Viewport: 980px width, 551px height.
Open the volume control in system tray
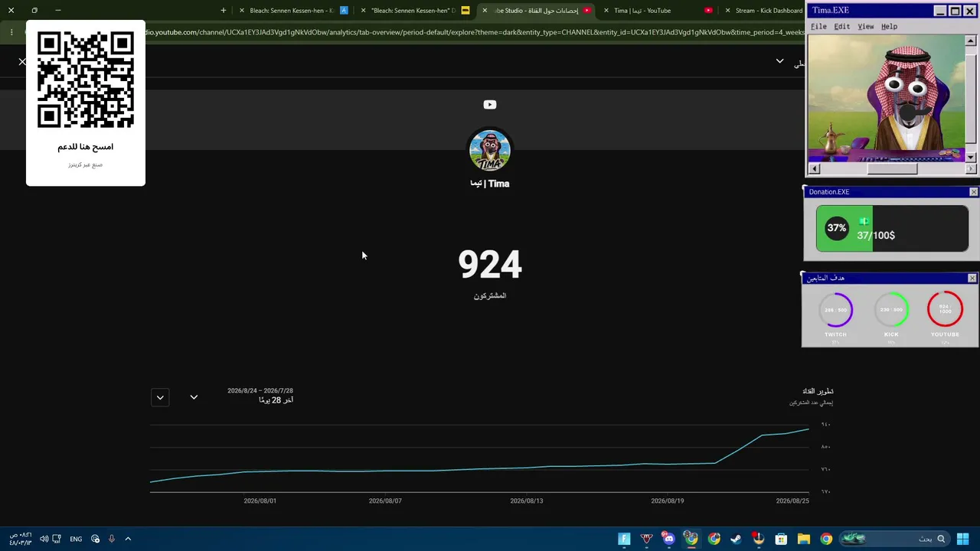coord(44,539)
